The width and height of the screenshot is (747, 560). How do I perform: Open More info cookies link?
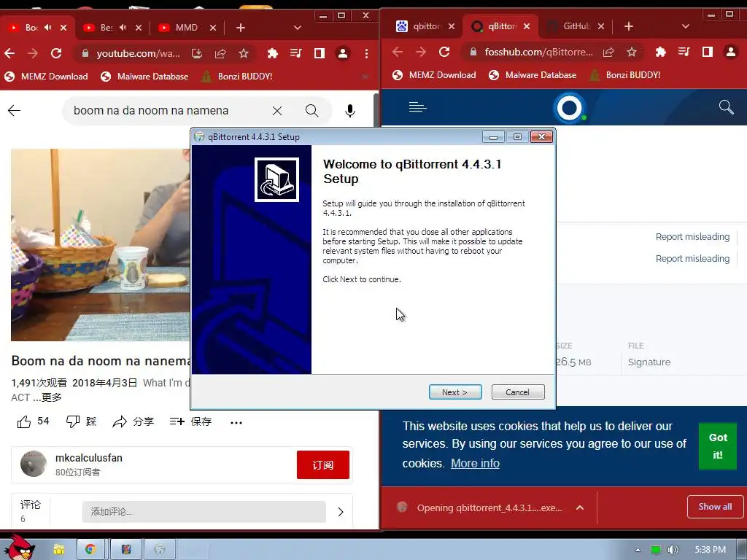[475, 463]
